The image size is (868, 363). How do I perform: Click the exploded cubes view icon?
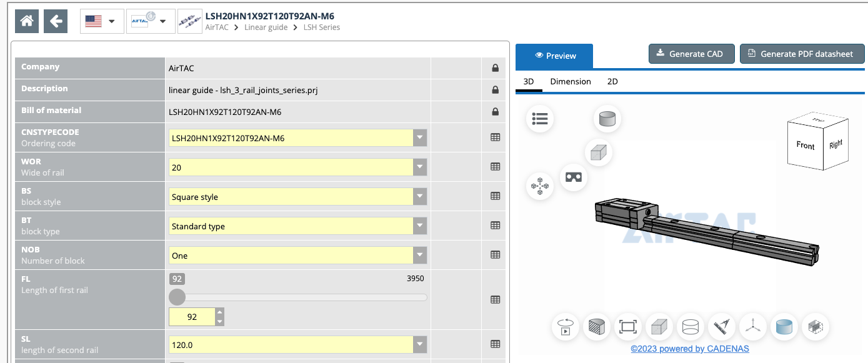click(x=540, y=186)
